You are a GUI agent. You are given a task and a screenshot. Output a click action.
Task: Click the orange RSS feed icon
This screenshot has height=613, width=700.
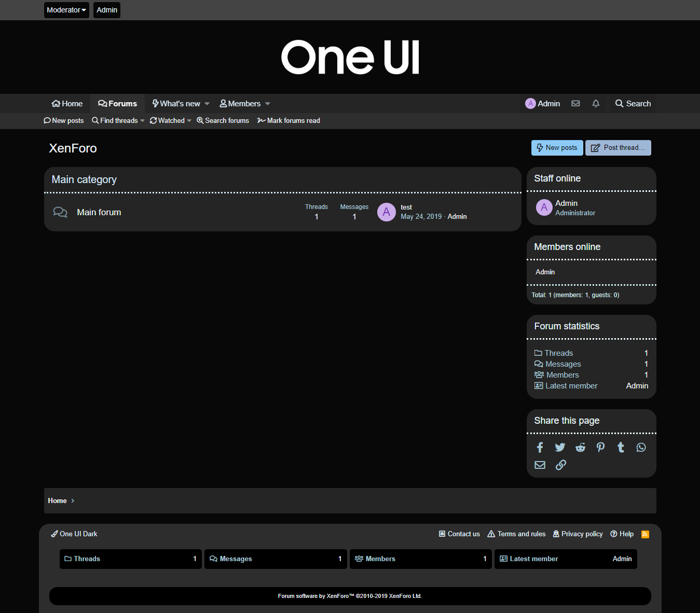pyautogui.click(x=645, y=534)
